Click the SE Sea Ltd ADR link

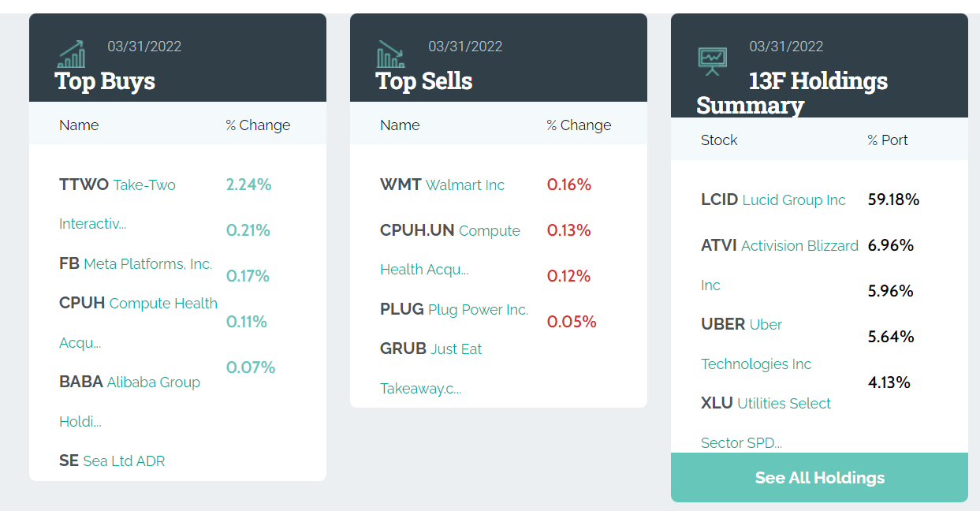(x=112, y=461)
